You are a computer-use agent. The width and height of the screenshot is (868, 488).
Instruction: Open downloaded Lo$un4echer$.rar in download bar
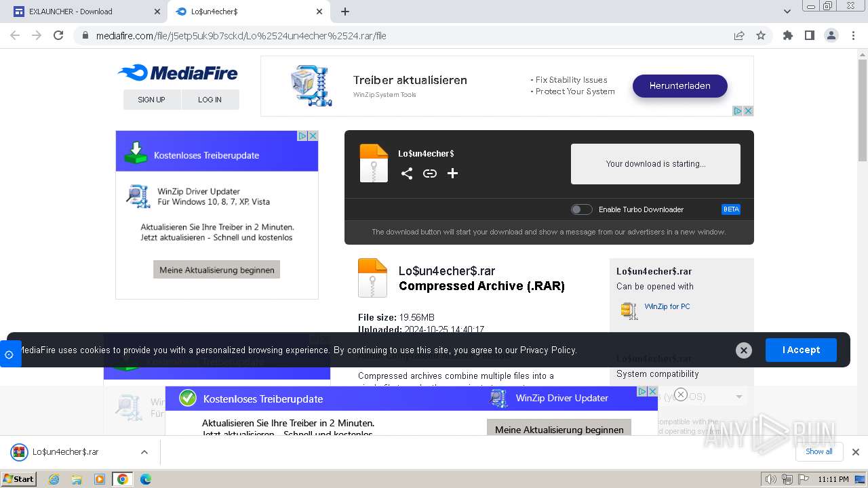[66, 452]
